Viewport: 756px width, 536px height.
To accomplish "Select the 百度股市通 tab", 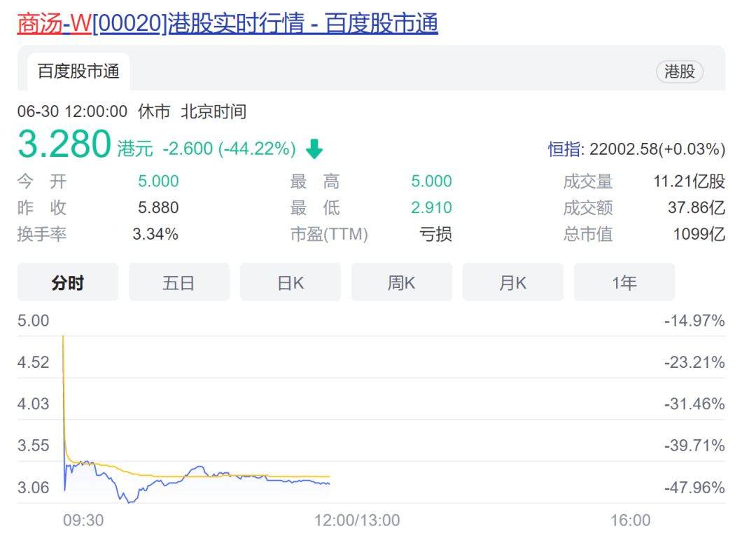I will (x=78, y=71).
